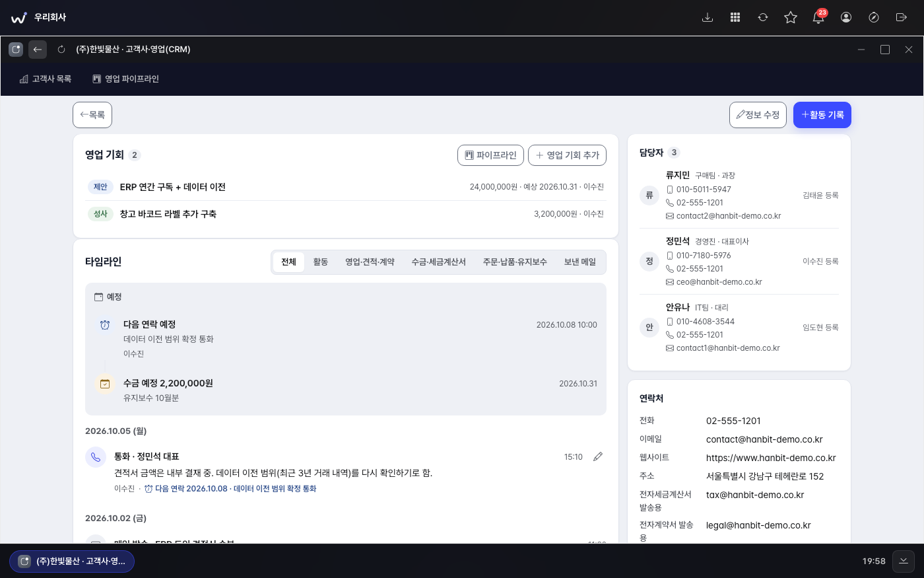This screenshot has height=578, width=924.
Task: Expand the taskbar tray chevron button
Action: 904,561
